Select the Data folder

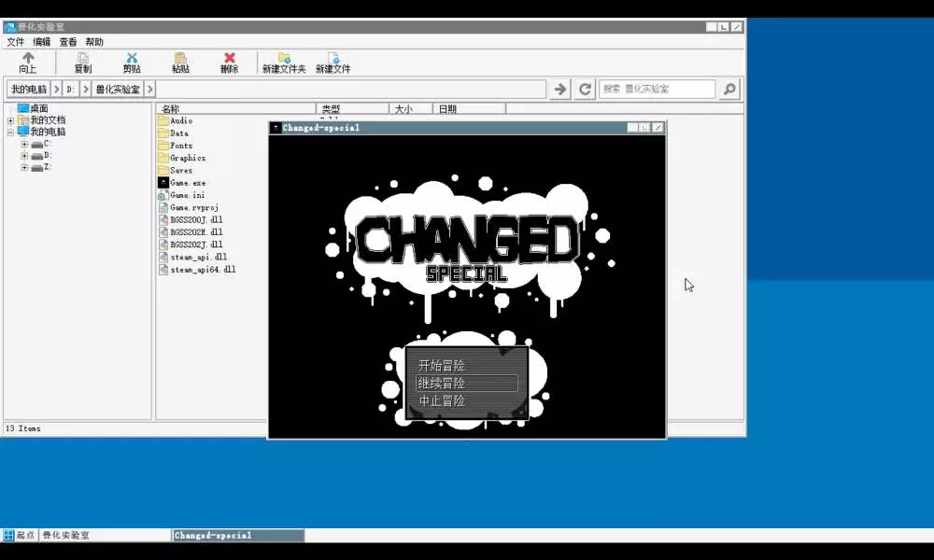click(174, 133)
